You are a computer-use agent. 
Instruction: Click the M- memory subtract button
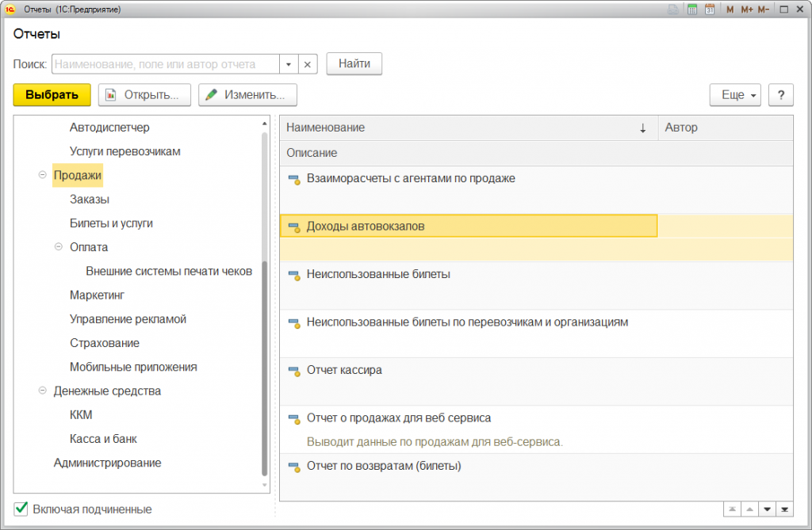763,10
